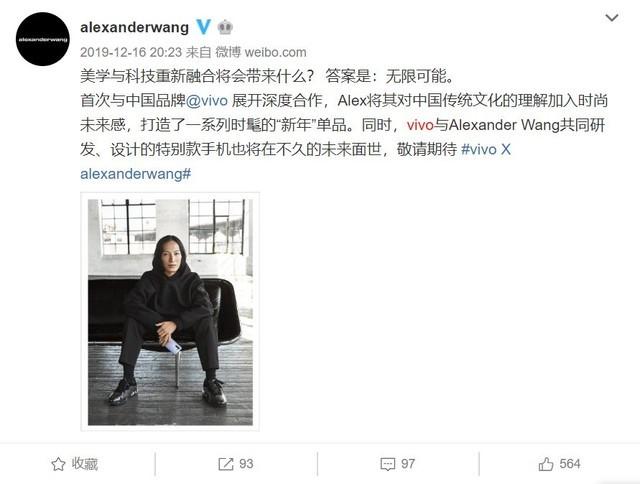This screenshot has width=640, height=484.
Task: Click the red vivo keyword link
Action: pyautogui.click(x=420, y=125)
